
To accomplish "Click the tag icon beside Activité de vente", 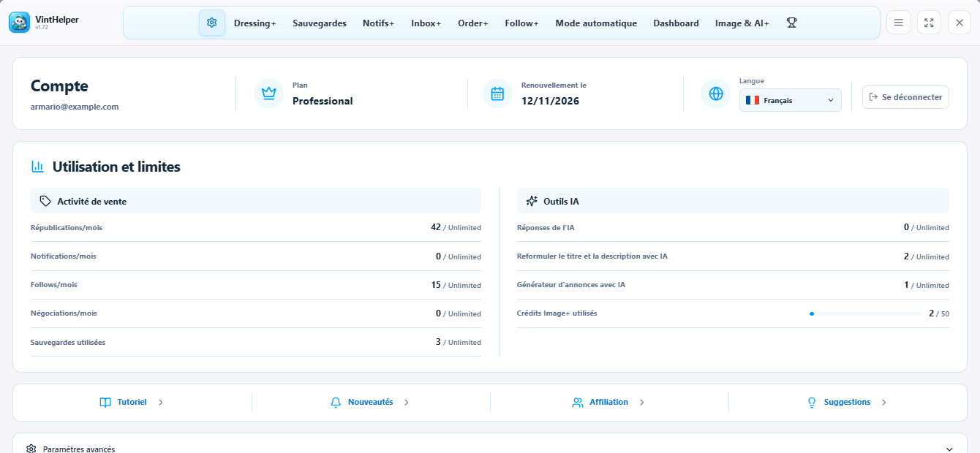I will tap(45, 201).
